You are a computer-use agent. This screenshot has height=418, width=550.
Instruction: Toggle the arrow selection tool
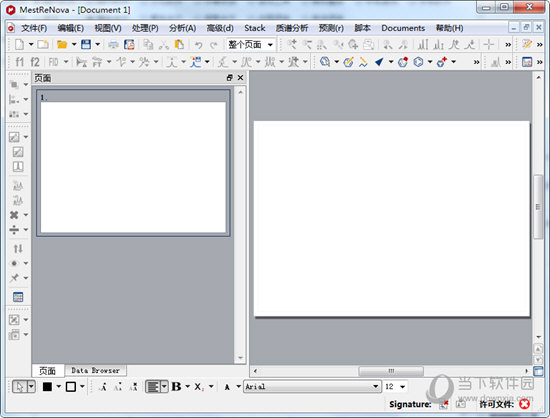point(20,386)
